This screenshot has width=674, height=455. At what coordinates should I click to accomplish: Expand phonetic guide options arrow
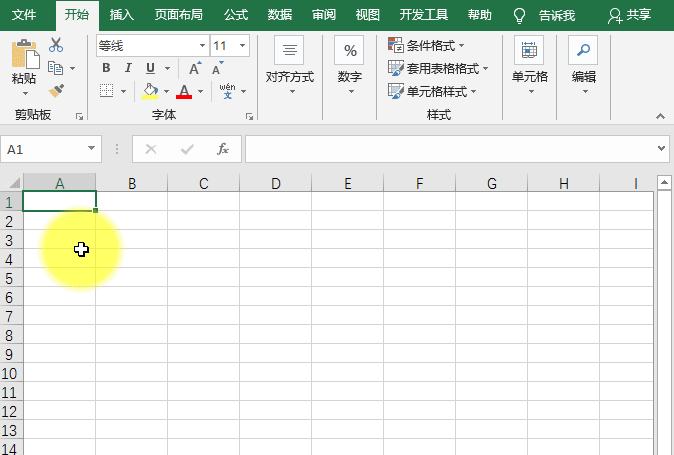[x=244, y=91]
